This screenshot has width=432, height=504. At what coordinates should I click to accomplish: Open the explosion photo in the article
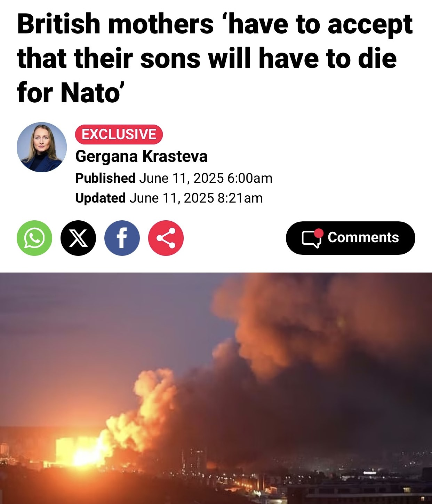[216, 388]
